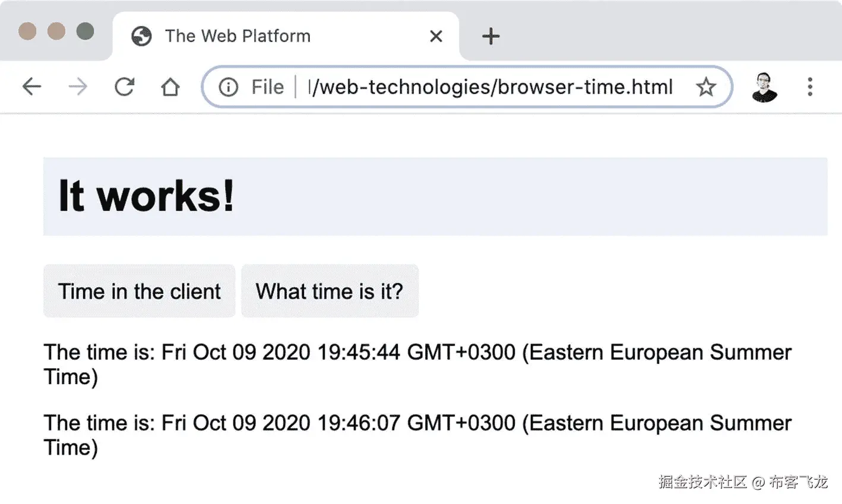Image resolution: width=842 pixels, height=504 pixels.
Task: Focus the address bar URL text
Action: pos(490,87)
